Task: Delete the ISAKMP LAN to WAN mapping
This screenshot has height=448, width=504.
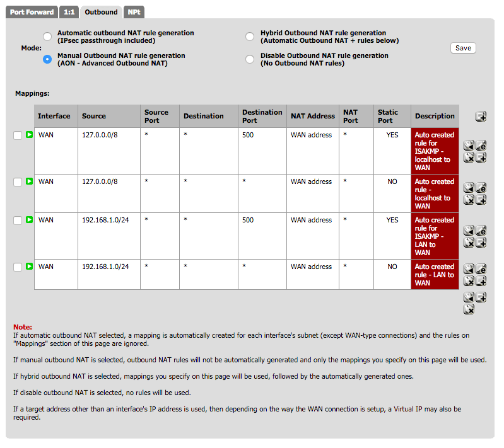Action: 469,243
